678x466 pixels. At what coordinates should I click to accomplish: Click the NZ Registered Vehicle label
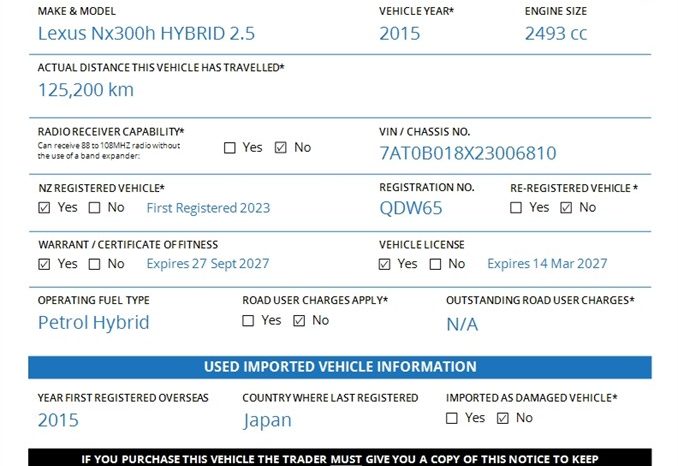tap(102, 188)
